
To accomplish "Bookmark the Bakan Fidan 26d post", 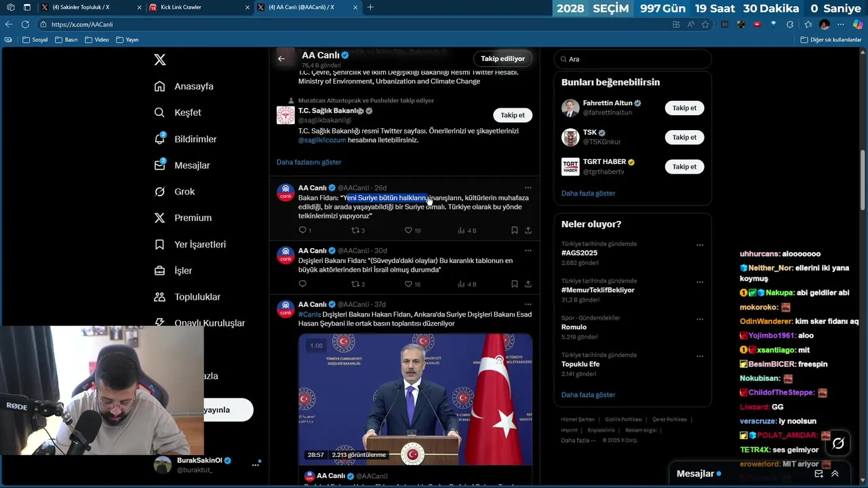I will 515,230.
